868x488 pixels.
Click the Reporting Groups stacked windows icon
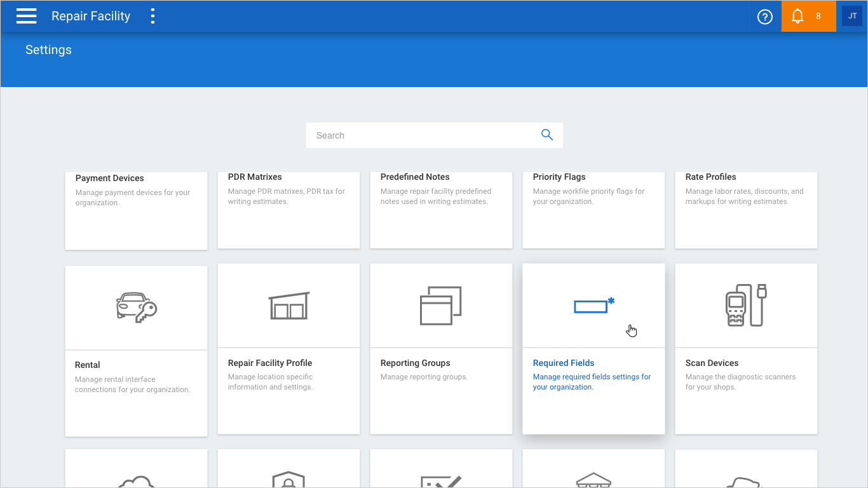(441, 306)
